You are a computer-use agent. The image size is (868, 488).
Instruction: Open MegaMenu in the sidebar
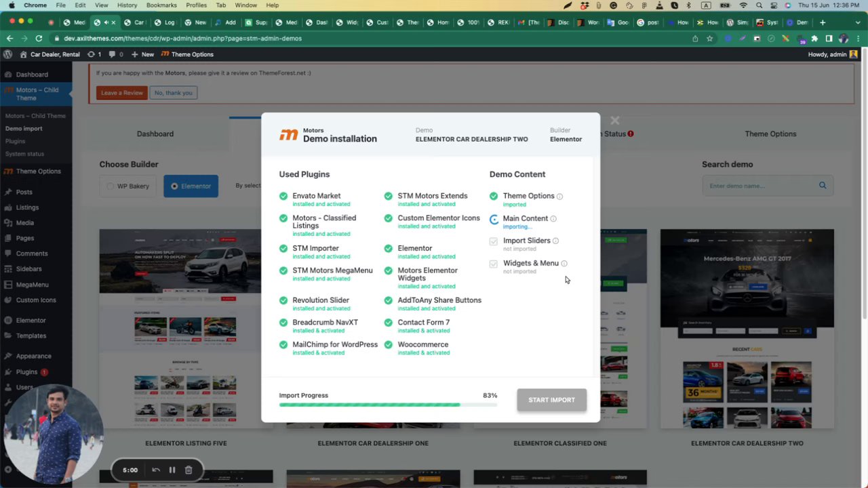click(33, 285)
